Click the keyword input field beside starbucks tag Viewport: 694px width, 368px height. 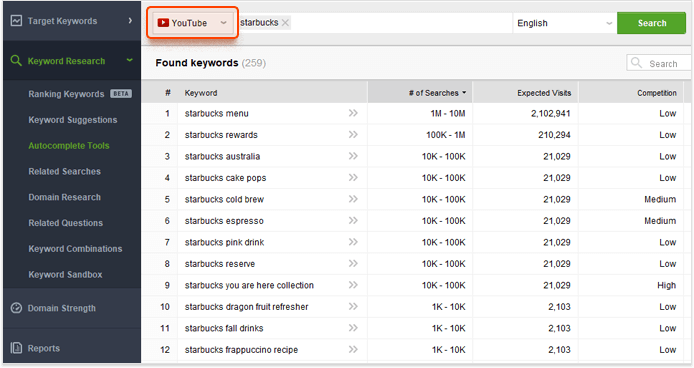(401, 23)
